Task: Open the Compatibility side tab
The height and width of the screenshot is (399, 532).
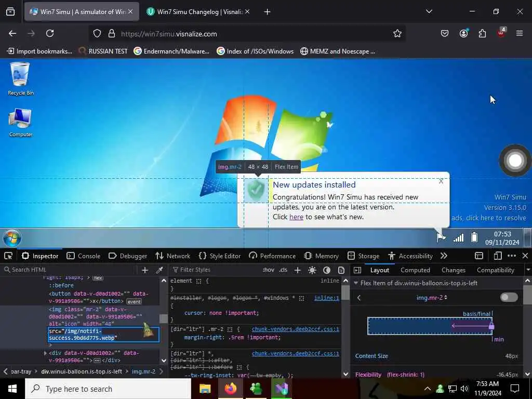Action: 495,270
